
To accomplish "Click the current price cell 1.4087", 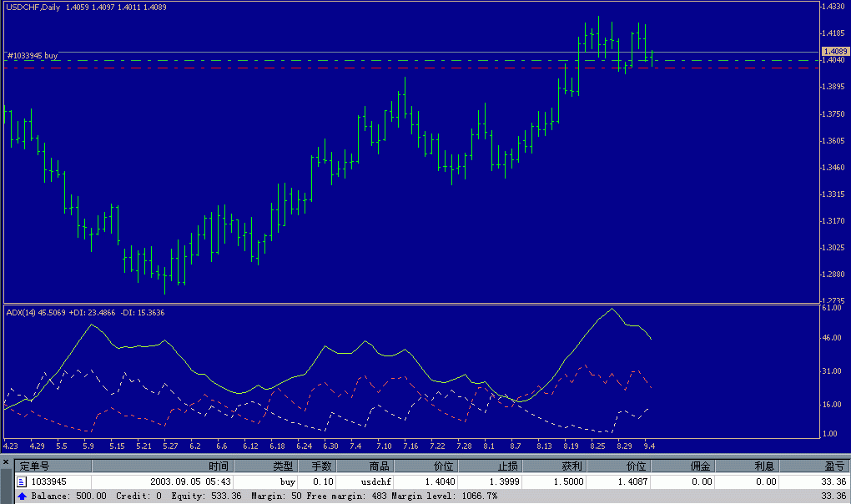I will [x=632, y=481].
